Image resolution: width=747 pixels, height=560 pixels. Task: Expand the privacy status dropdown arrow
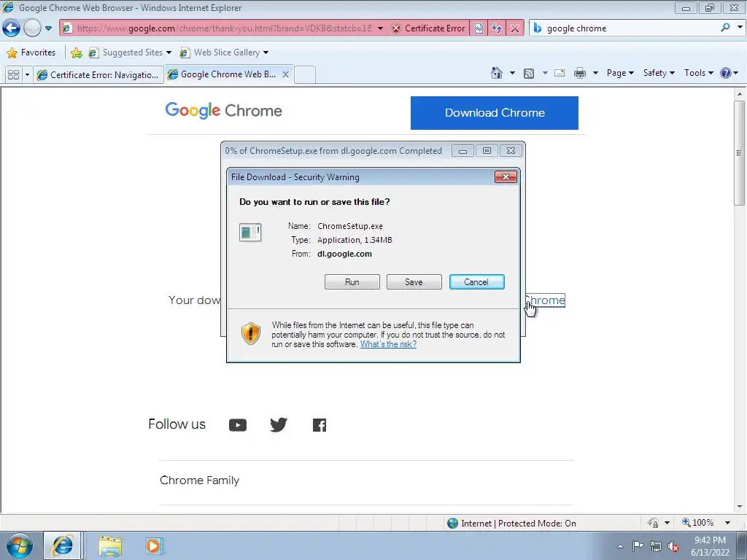[667, 523]
